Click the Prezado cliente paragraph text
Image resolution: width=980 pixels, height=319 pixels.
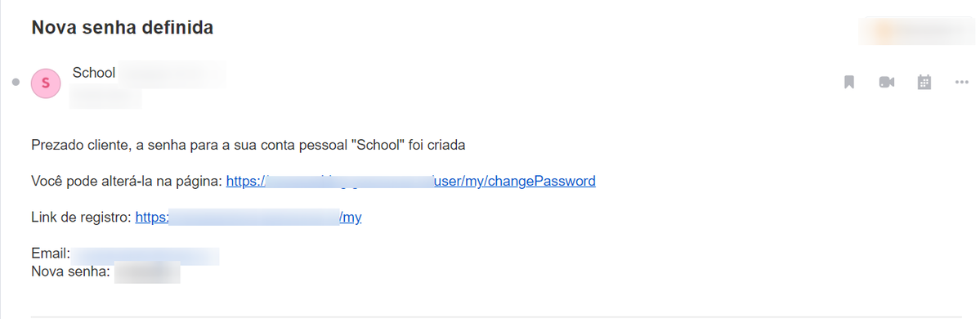coord(248,145)
